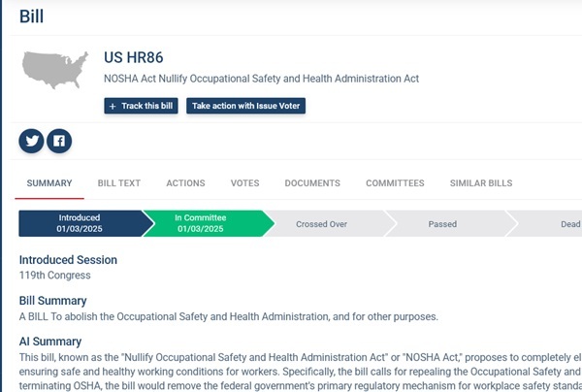Share bill via Twitter icon
The width and height of the screenshot is (582, 392).
click(x=32, y=142)
